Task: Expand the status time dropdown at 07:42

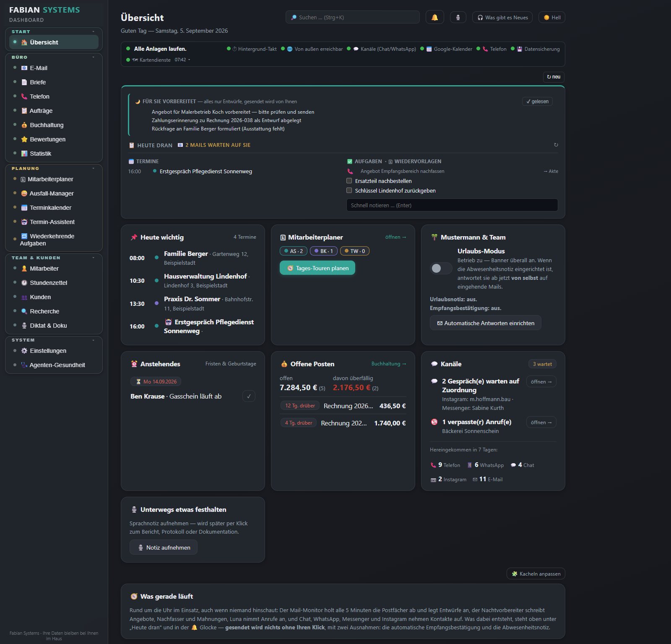Action: point(189,60)
